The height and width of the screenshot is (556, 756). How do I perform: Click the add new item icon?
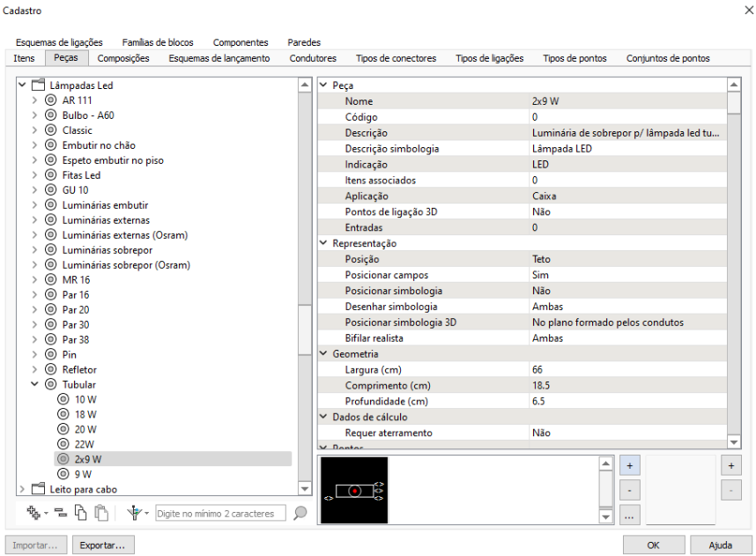pos(32,513)
